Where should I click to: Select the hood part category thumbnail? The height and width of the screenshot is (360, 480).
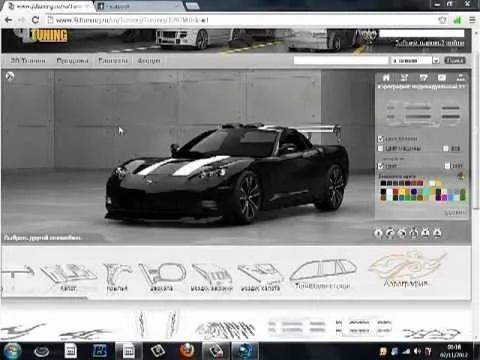[68, 277]
